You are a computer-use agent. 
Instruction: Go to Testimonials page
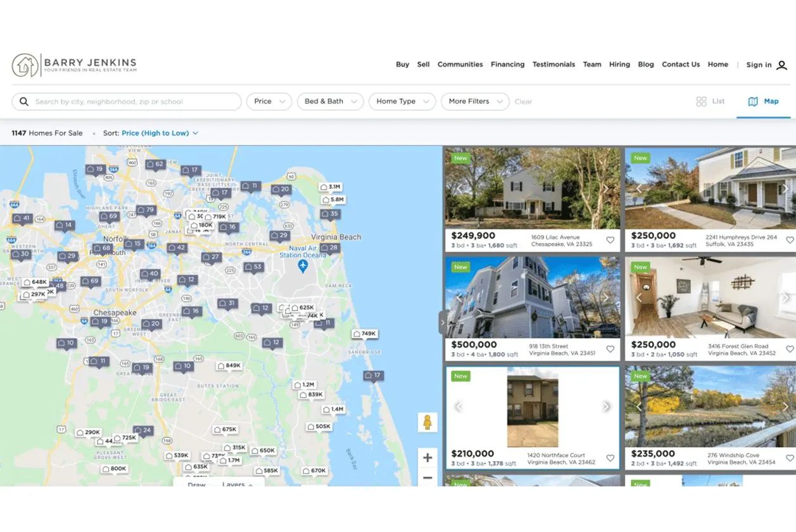click(x=553, y=65)
